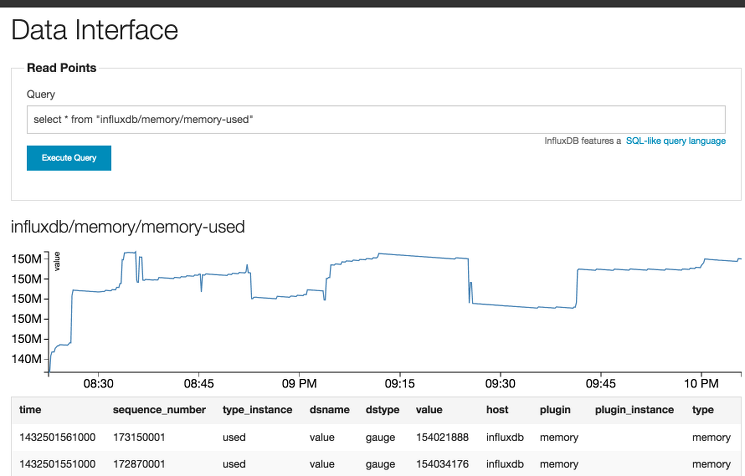
Task: Open the SQL-like query language link
Action: (676, 141)
